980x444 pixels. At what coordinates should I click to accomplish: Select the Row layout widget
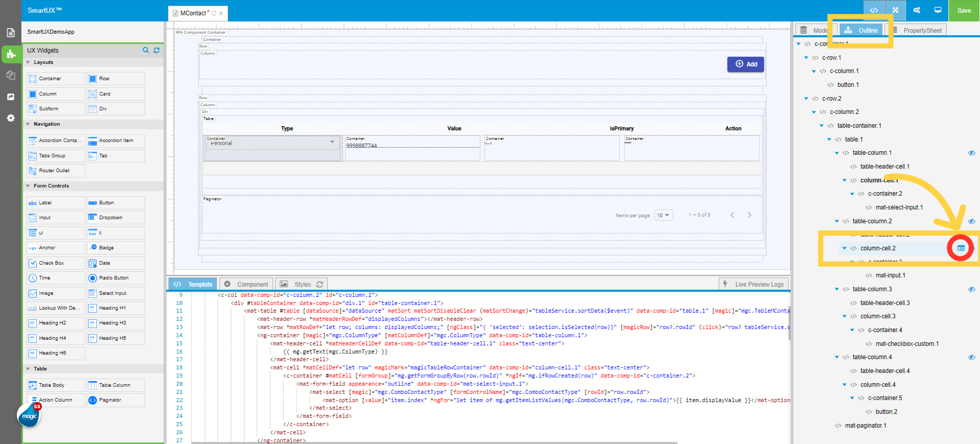[116, 79]
